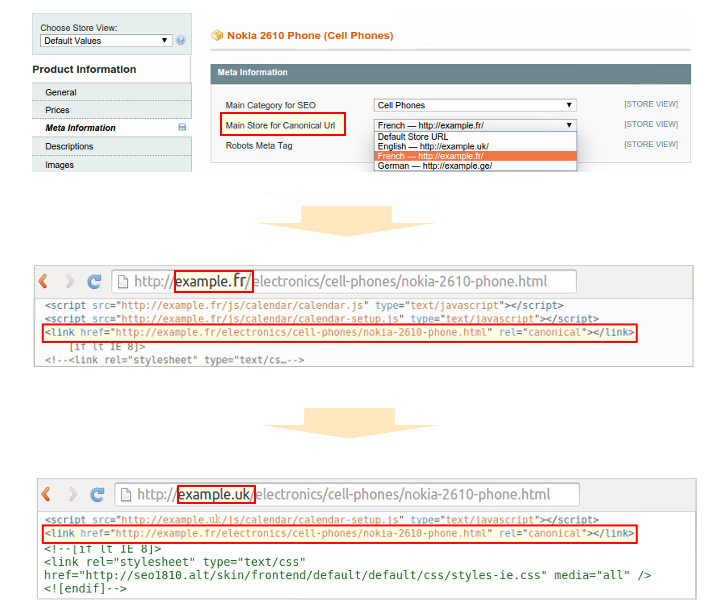Click Reload icon in example.uk browser

point(97,494)
